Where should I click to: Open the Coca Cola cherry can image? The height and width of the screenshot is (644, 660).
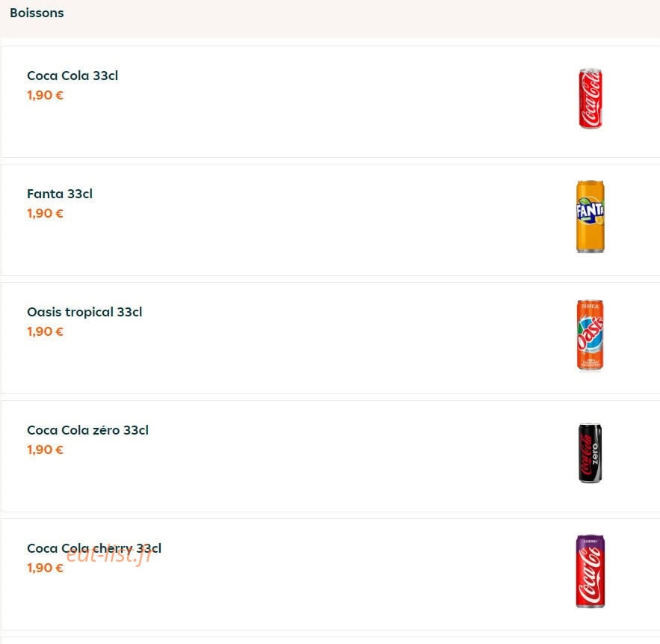590,571
